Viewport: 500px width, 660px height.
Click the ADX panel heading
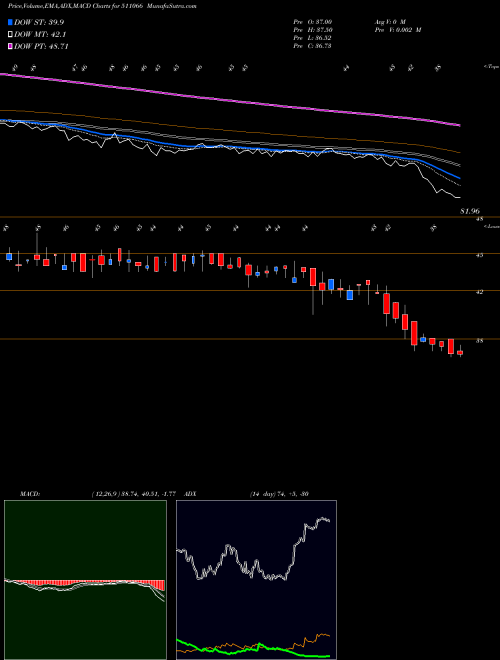190,494
